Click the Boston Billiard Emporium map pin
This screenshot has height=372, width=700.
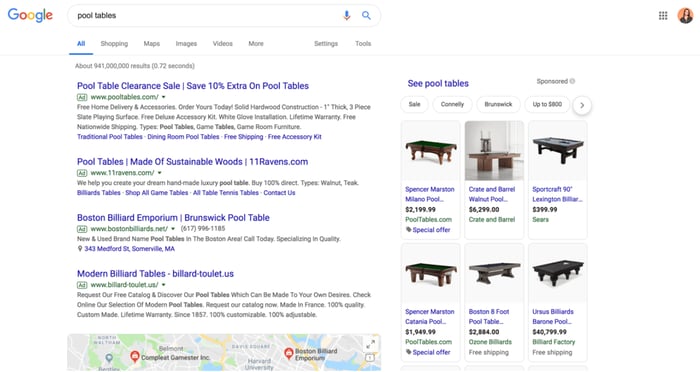click(x=289, y=353)
